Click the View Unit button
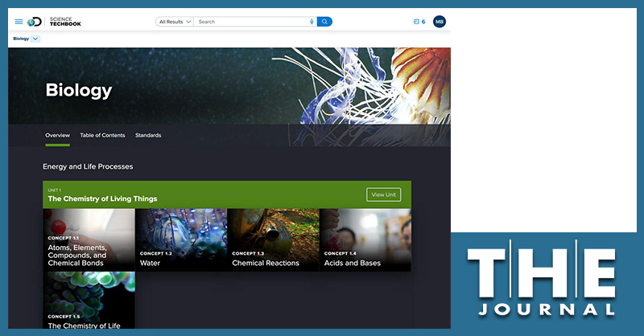The width and height of the screenshot is (644, 336). 384,195
